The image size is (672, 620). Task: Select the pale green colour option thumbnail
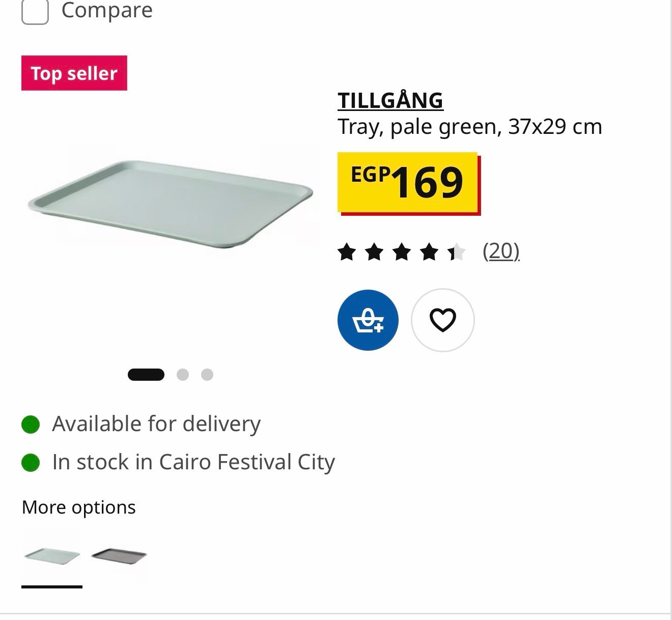tap(51, 556)
